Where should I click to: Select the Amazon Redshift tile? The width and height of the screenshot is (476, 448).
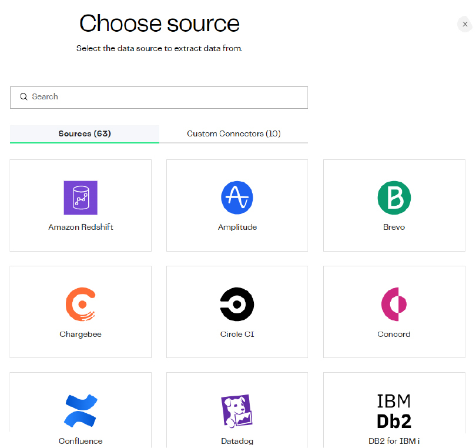[81, 205]
